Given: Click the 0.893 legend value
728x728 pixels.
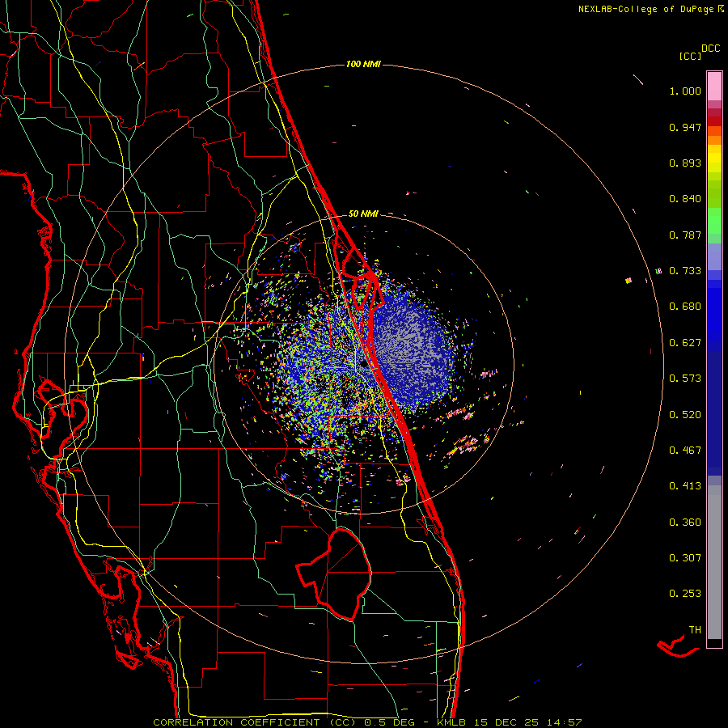Looking at the screenshot, I should pyautogui.click(x=685, y=163).
